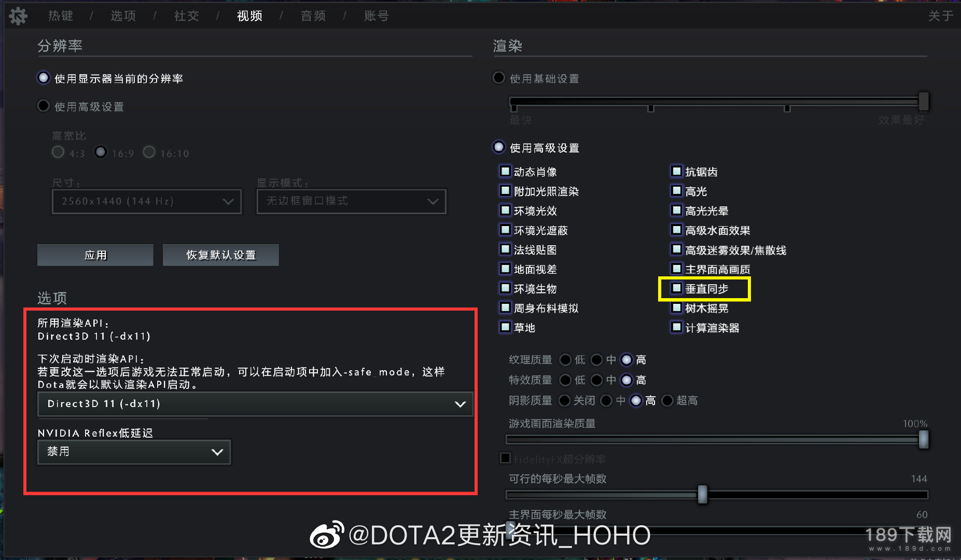Expand the NVIDIA Reflex 禁用 dropdown
Viewport: 961px width, 560px height.
134,452
